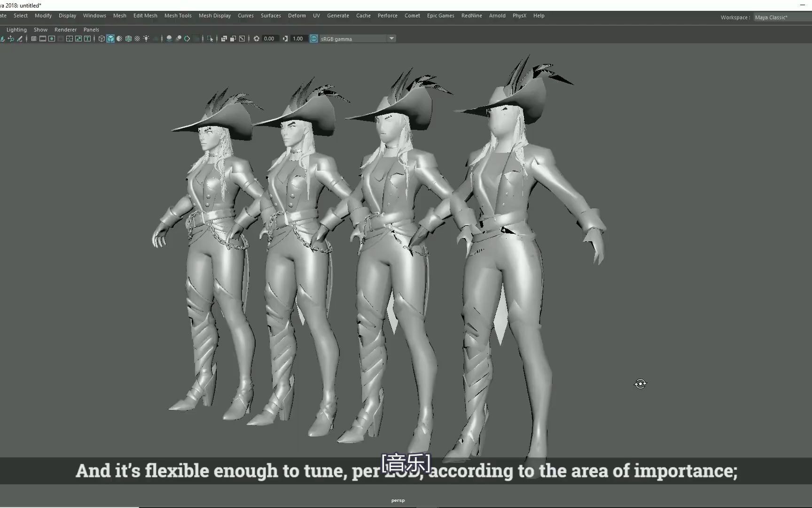The height and width of the screenshot is (508, 812).
Task: Click the gamma reset icon
Action: [x=285, y=39]
